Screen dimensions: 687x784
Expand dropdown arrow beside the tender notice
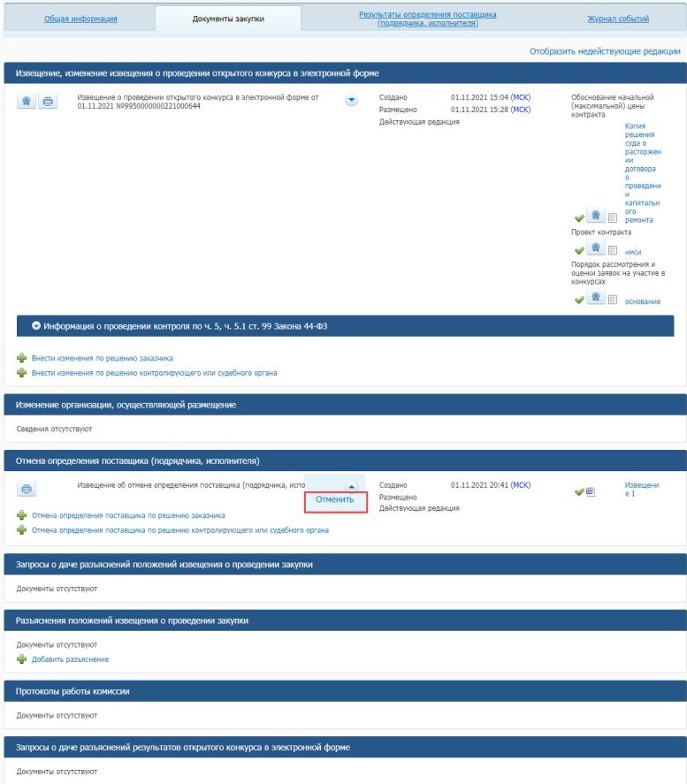[x=352, y=100]
